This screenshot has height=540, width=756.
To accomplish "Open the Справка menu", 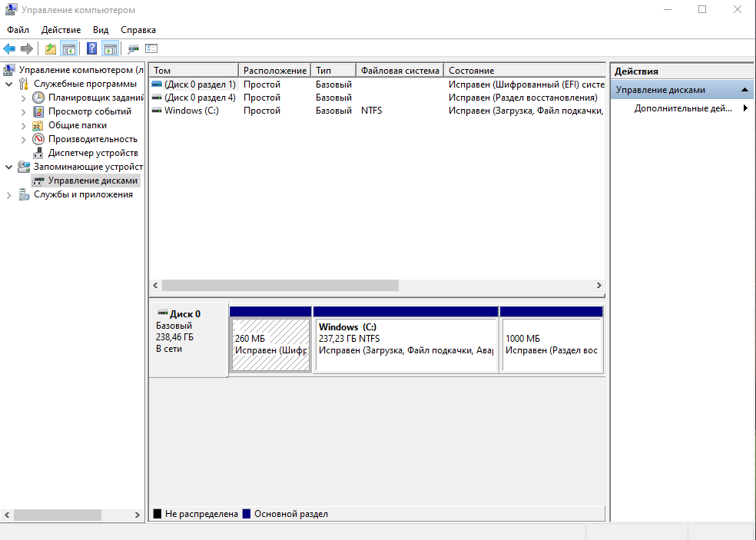I will 138,30.
